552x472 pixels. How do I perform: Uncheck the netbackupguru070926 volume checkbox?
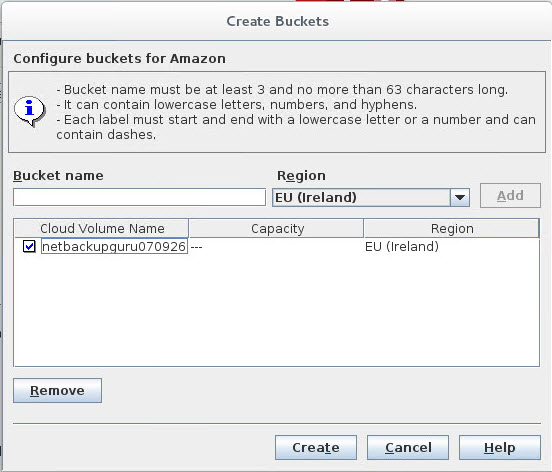[x=29, y=246]
